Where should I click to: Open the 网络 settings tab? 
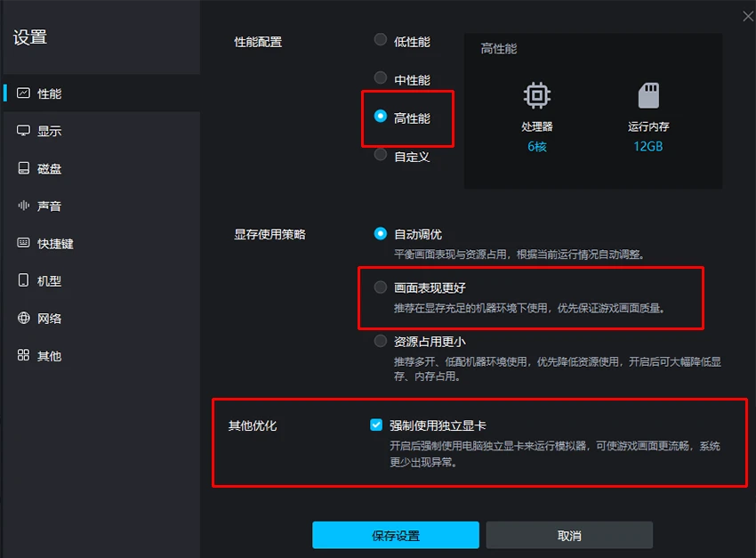tap(101, 318)
